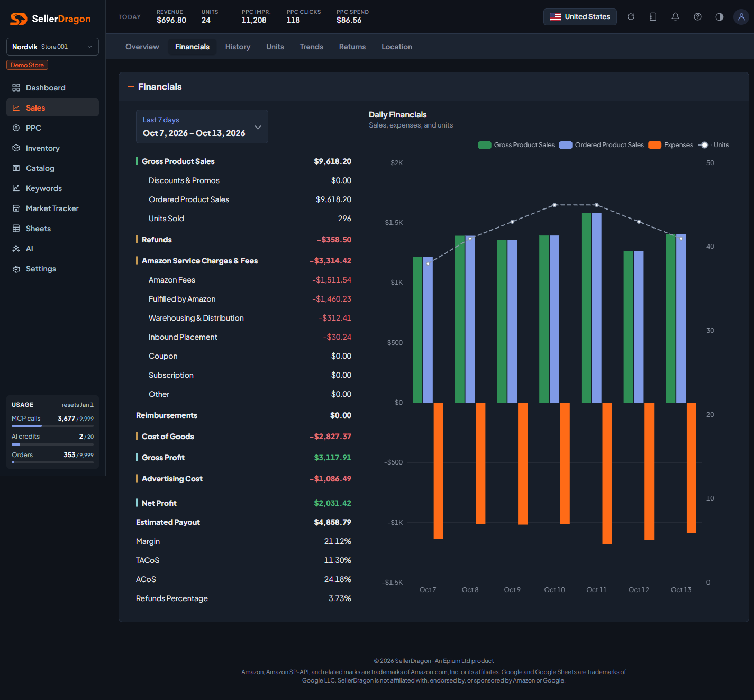Viewport: 754px width, 700px height.
Task: Open the Location tab
Action: coord(397,47)
